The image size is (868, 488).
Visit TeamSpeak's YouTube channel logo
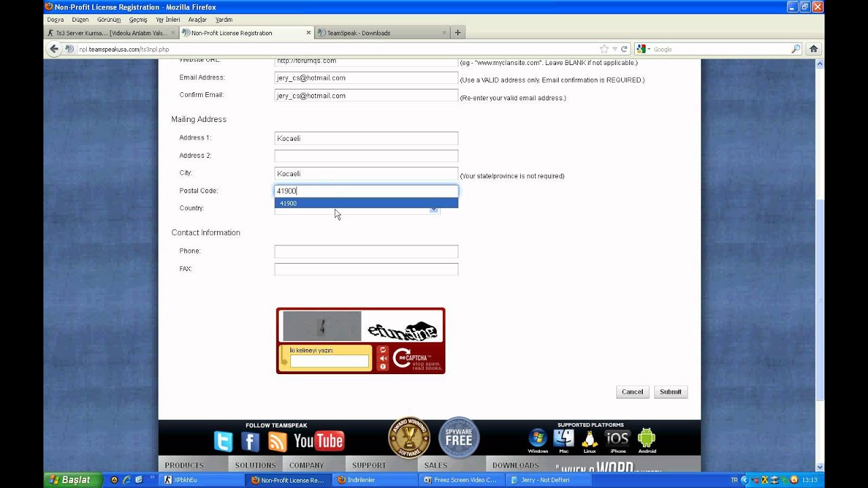coord(319,441)
